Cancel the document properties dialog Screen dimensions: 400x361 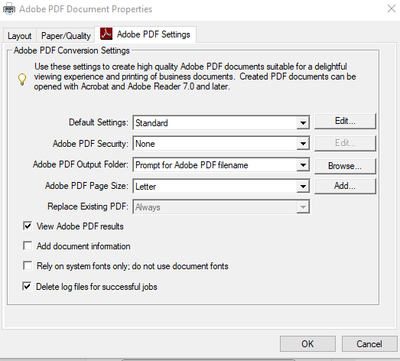tap(369, 344)
